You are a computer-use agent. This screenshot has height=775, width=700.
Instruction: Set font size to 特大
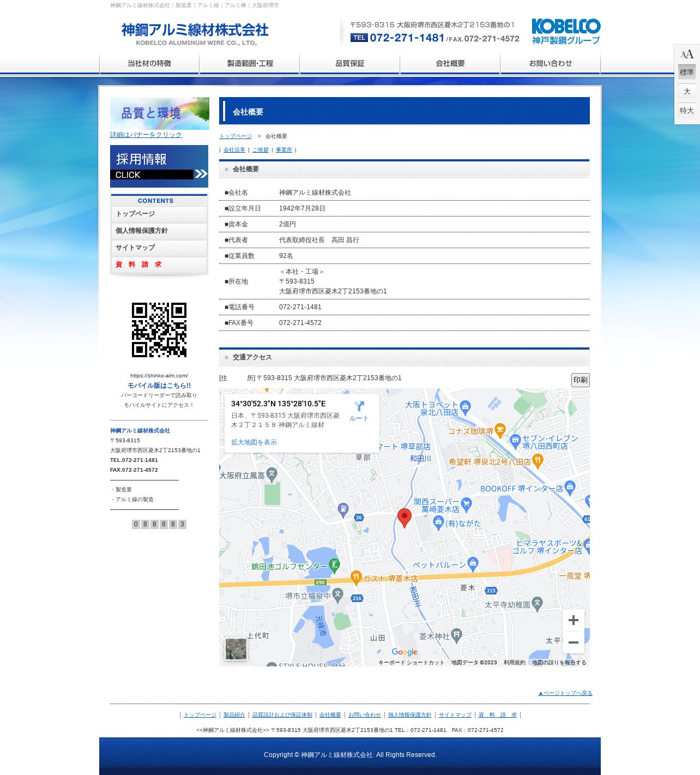click(687, 110)
